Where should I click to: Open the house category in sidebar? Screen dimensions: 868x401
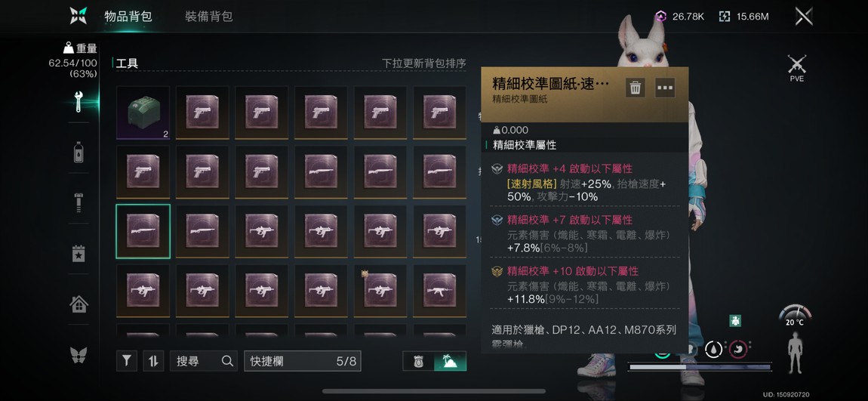pos(78,304)
